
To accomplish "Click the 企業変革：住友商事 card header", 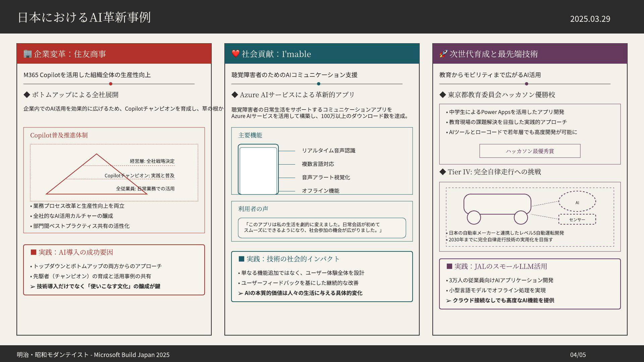I will pos(114,54).
